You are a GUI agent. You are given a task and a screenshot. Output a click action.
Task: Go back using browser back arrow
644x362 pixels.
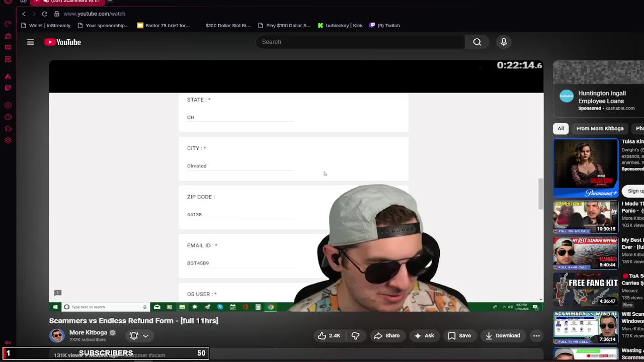[x=24, y=14]
